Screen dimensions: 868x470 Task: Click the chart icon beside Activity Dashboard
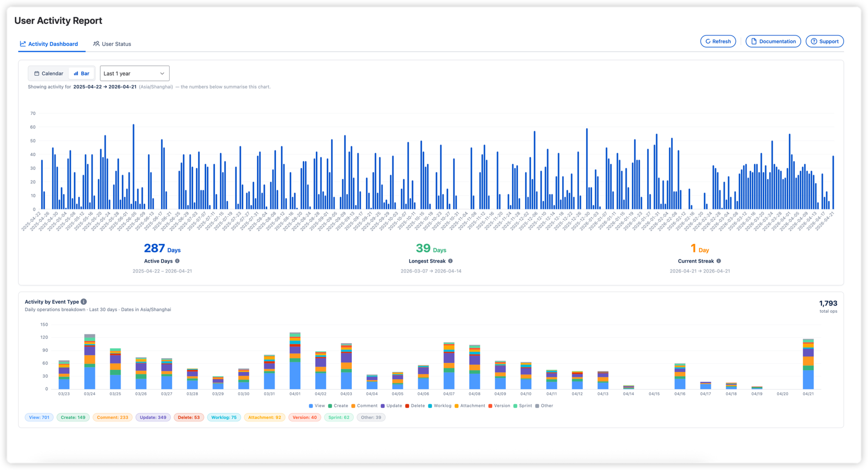tap(23, 44)
